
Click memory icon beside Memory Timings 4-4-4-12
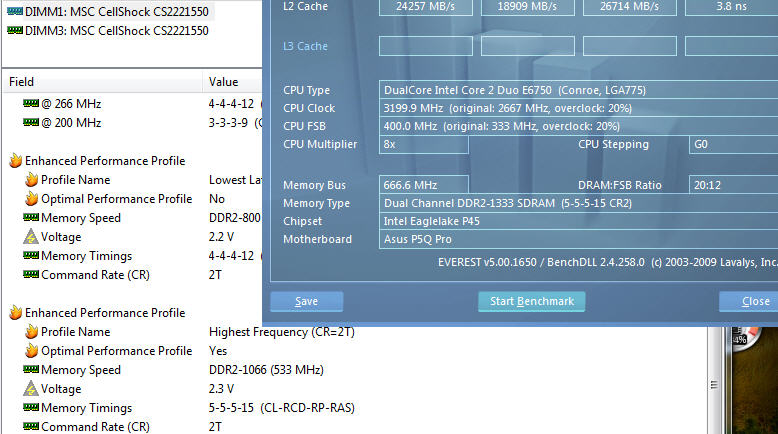click(x=31, y=255)
